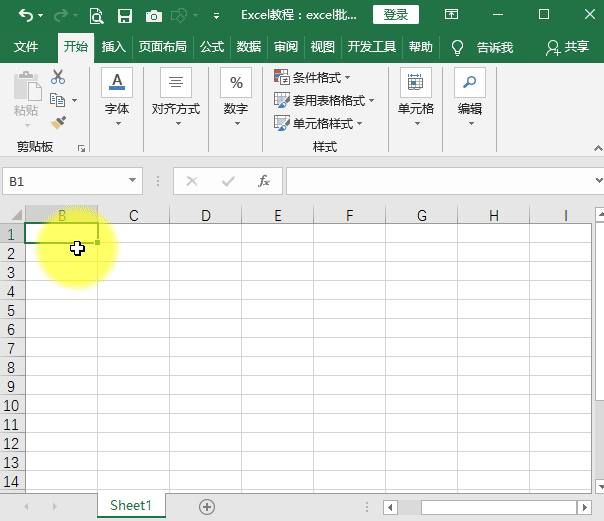Select column D header

pyautogui.click(x=205, y=215)
